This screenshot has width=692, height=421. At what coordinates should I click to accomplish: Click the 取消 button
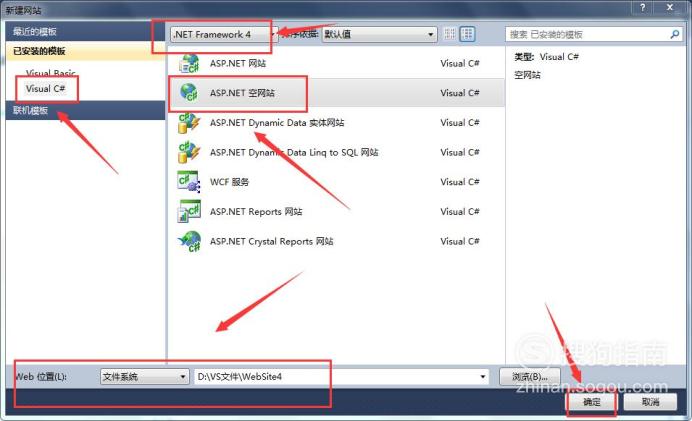click(x=650, y=402)
